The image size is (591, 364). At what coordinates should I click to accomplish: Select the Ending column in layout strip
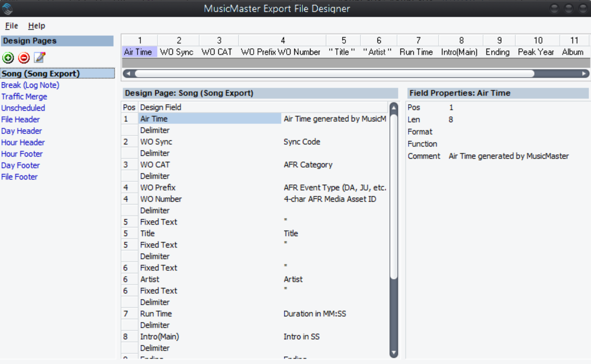(499, 52)
